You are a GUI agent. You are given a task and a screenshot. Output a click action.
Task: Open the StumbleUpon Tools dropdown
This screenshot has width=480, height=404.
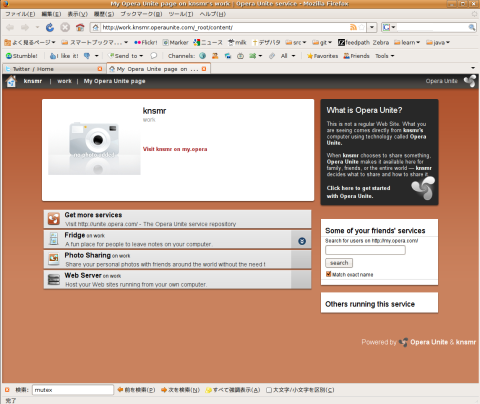click(385, 56)
